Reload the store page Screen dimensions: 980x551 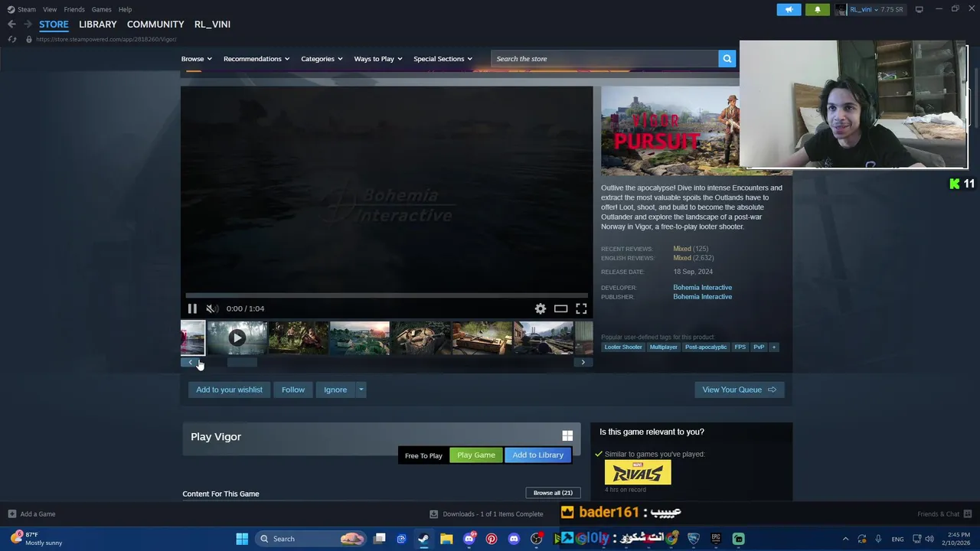click(x=11, y=39)
